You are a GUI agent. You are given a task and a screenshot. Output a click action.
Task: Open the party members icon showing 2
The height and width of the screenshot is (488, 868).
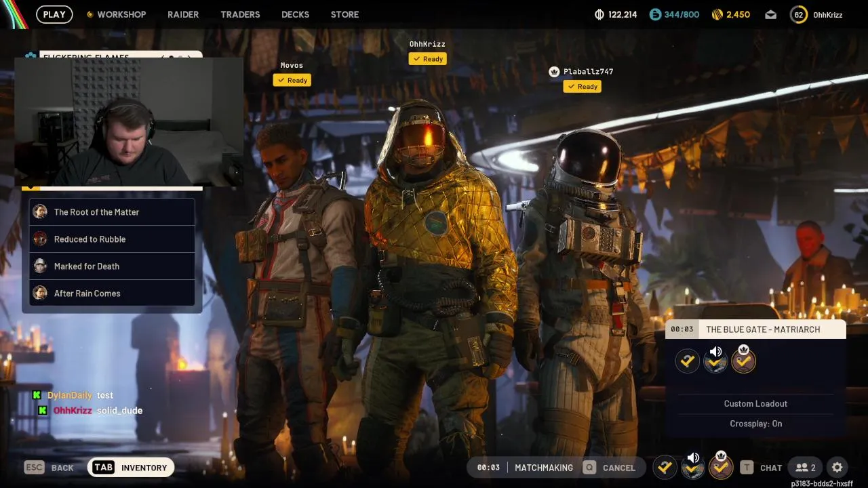coord(806,468)
